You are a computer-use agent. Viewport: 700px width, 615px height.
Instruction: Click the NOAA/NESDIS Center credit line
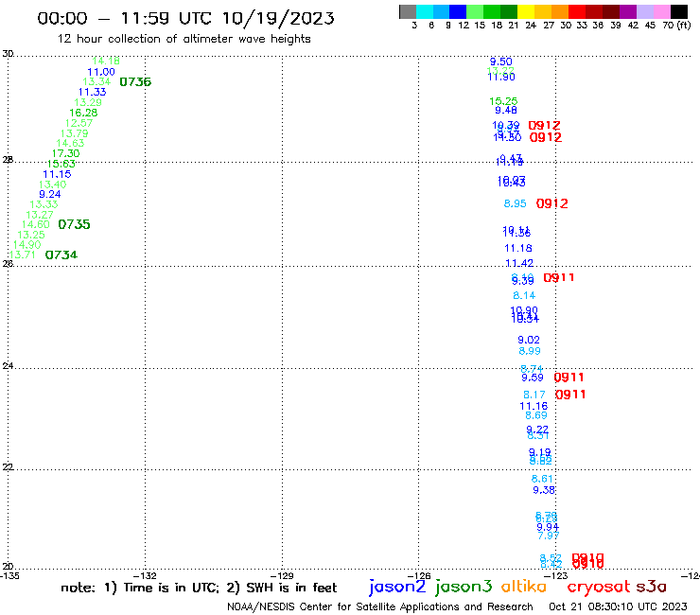pyautogui.click(x=380, y=606)
